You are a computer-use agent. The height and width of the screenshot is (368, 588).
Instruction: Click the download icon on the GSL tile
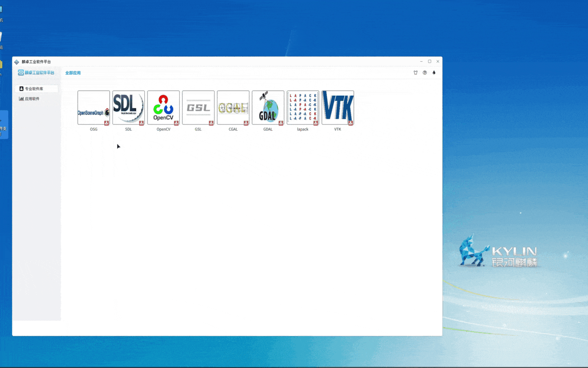(211, 123)
